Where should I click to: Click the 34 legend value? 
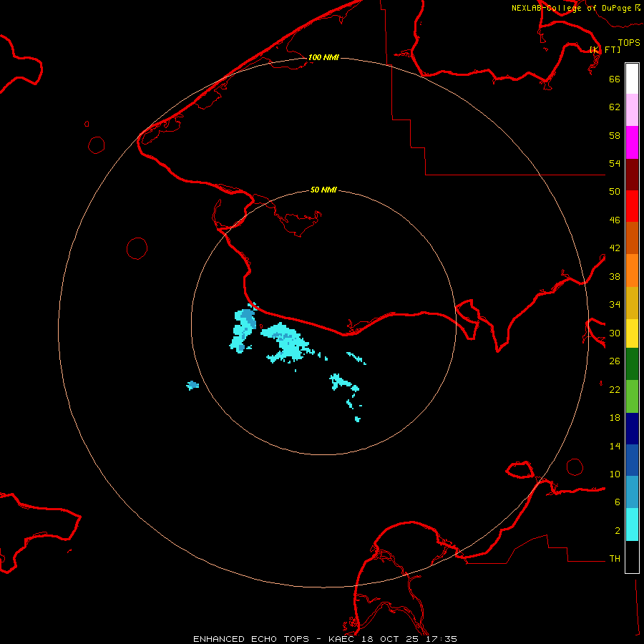(615, 305)
